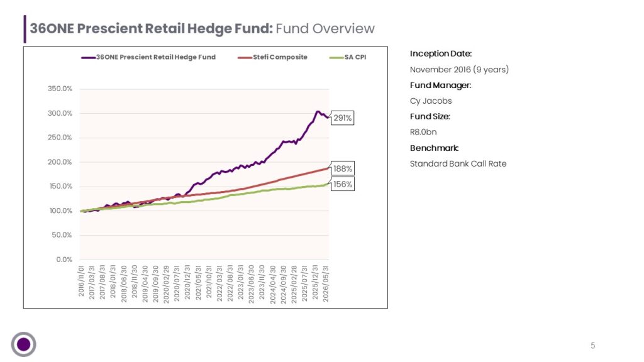Click the slide title "36ONE Prescient Retail Hedge Fund:"
The height and width of the screenshot is (362, 644).
[x=151, y=28]
